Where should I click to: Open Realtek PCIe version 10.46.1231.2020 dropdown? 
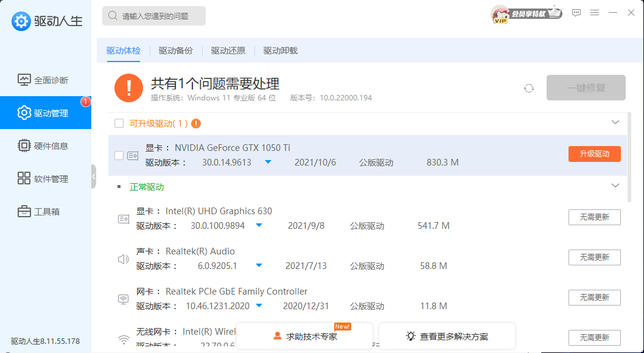pyautogui.click(x=259, y=306)
